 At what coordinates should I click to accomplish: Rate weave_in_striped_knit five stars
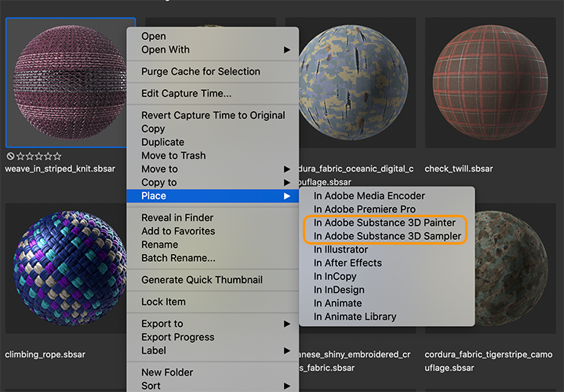click(x=57, y=156)
